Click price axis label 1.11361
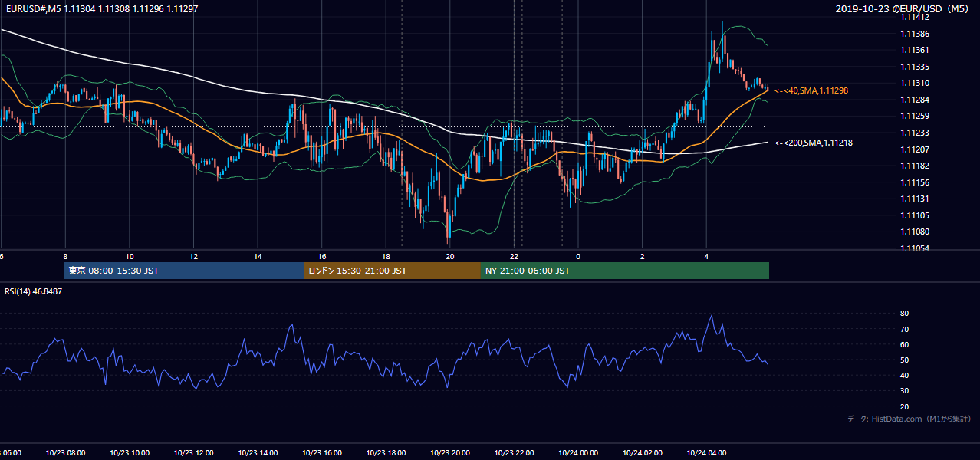 point(915,50)
